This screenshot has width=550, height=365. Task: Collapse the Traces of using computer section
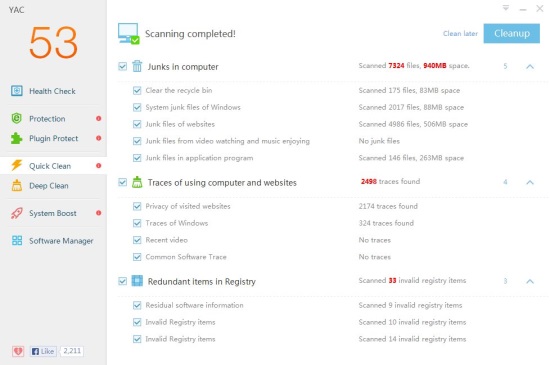point(530,182)
